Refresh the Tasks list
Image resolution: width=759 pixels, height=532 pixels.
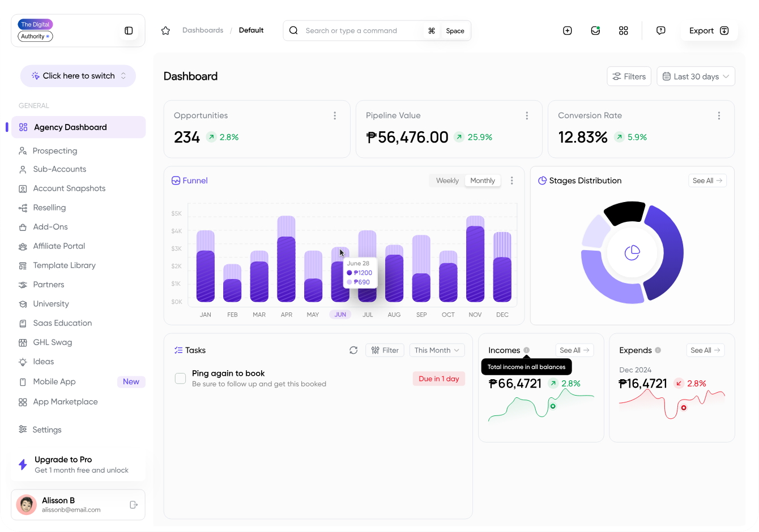coord(353,350)
